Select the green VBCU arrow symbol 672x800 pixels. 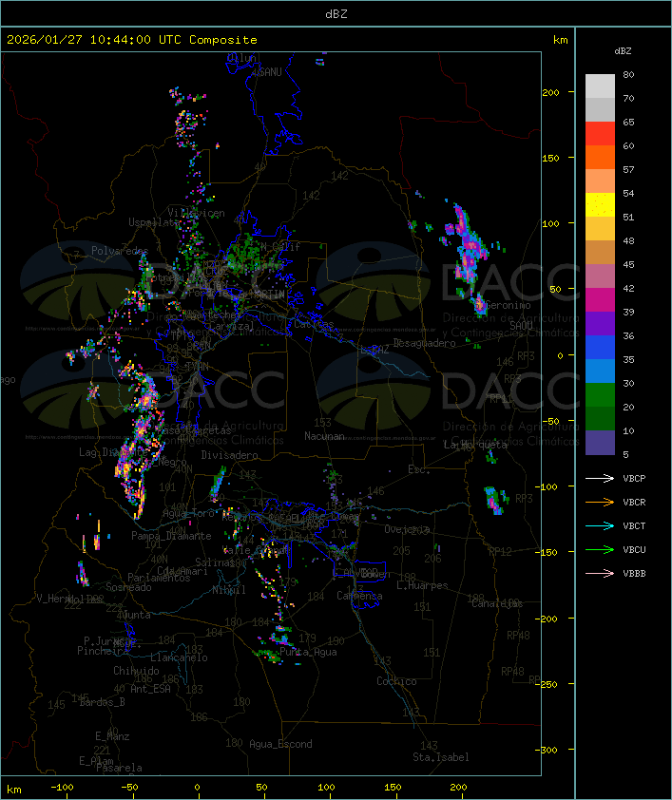tap(600, 549)
